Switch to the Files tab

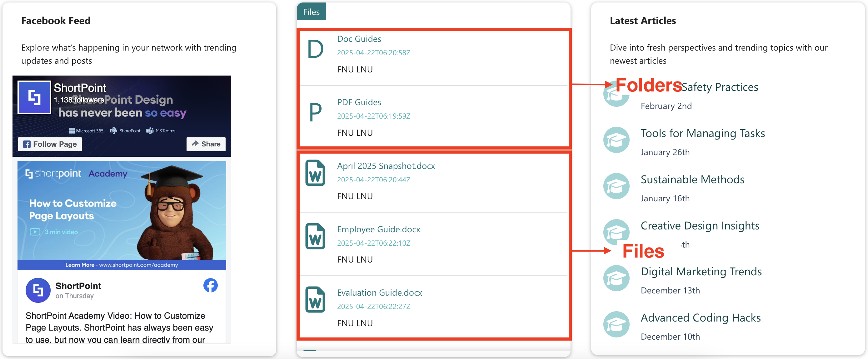[311, 12]
